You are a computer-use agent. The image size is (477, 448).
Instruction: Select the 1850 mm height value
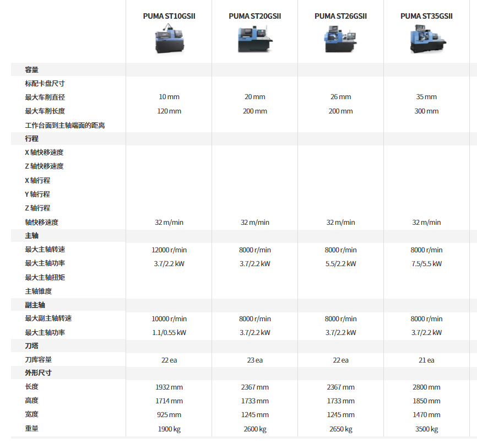click(426, 401)
